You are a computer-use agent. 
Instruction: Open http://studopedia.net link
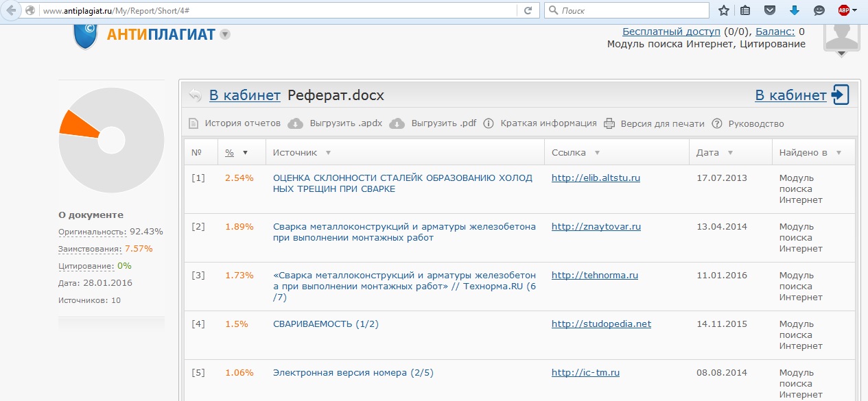[601, 324]
